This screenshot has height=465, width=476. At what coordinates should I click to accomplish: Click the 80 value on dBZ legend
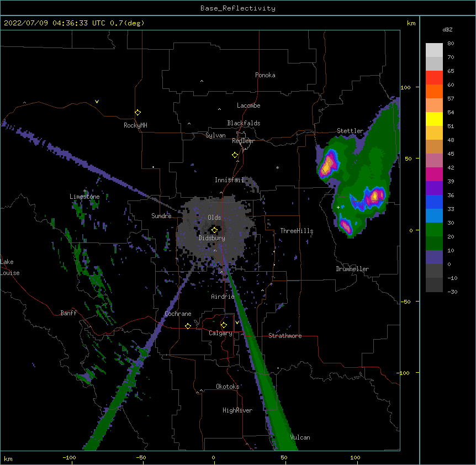point(451,44)
